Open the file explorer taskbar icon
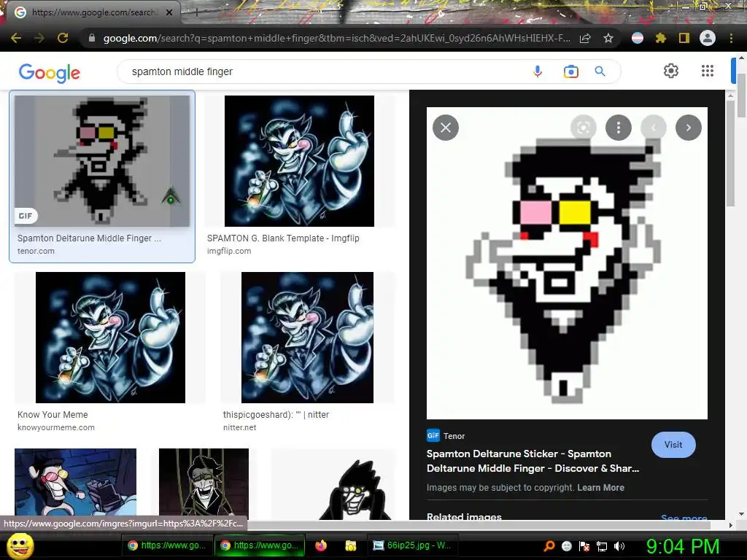 click(x=351, y=545)
